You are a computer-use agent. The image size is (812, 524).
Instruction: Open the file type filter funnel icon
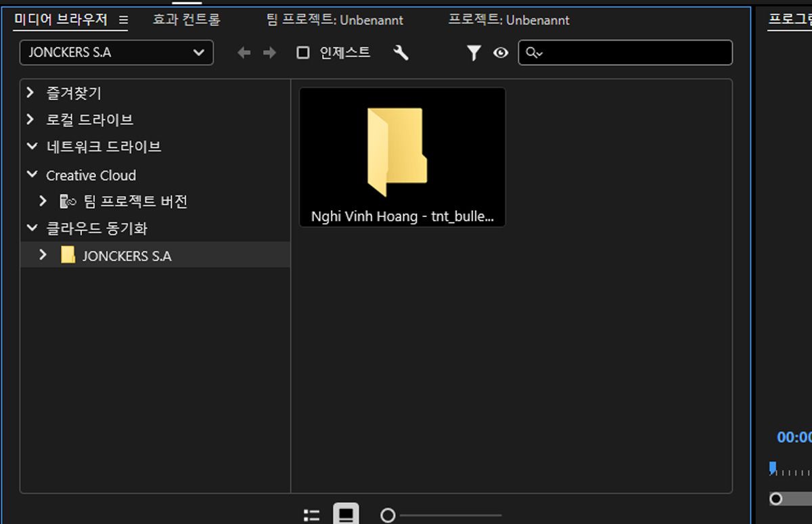pyautogui.click(x=474, y=53)
